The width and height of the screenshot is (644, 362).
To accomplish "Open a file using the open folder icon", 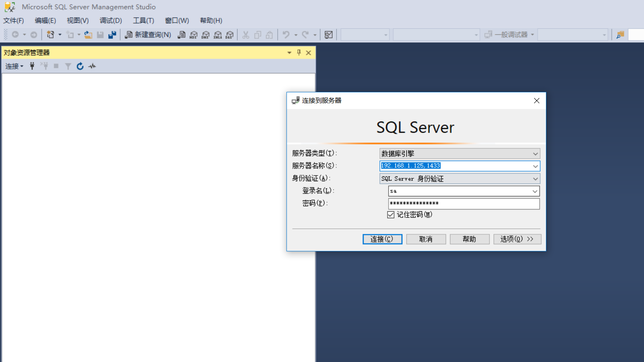I will click(x=88, y=34).
